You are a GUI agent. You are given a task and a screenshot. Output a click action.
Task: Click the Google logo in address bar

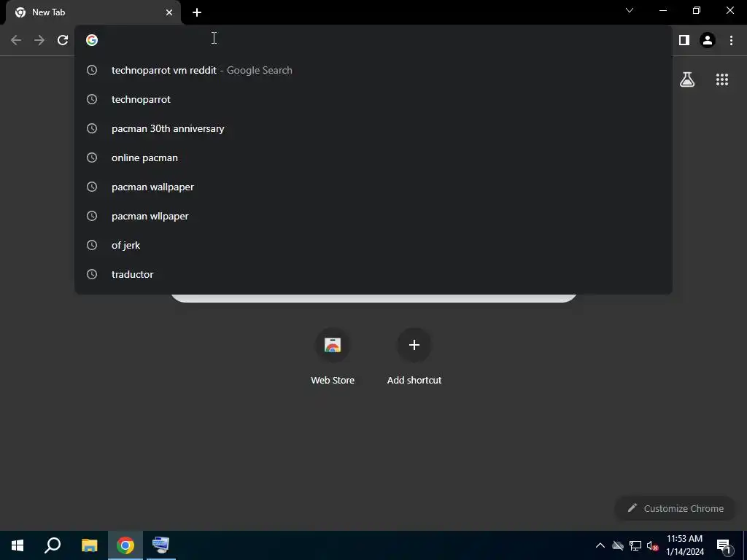(92, 40)
